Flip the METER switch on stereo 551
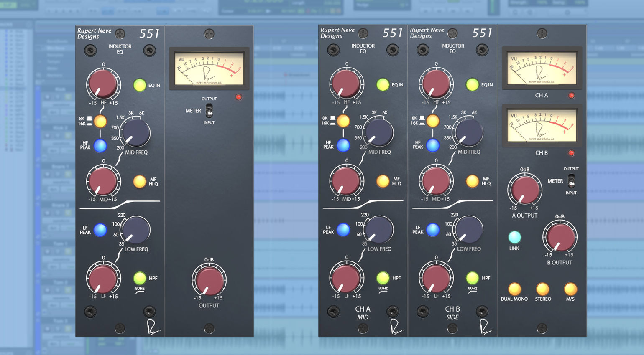The height and width of the screenshot is (355, 644). coord(571,181)
